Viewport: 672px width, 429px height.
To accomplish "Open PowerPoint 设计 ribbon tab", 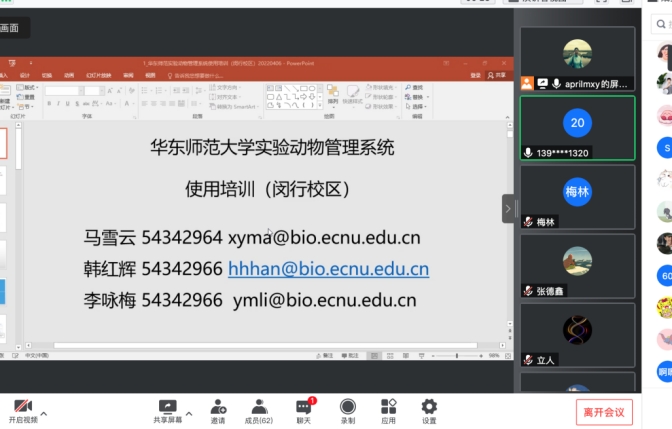I will tap(25, 75).
